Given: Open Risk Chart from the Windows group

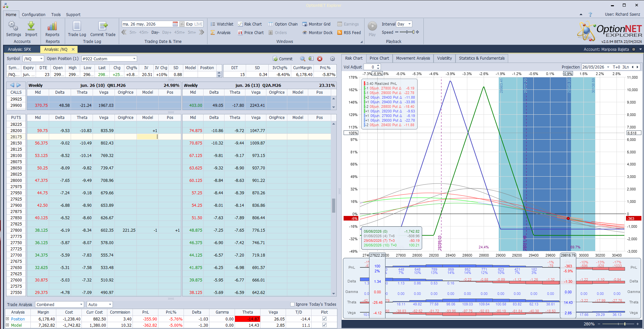Looking at the screenshot, I should tap(250, 24).
